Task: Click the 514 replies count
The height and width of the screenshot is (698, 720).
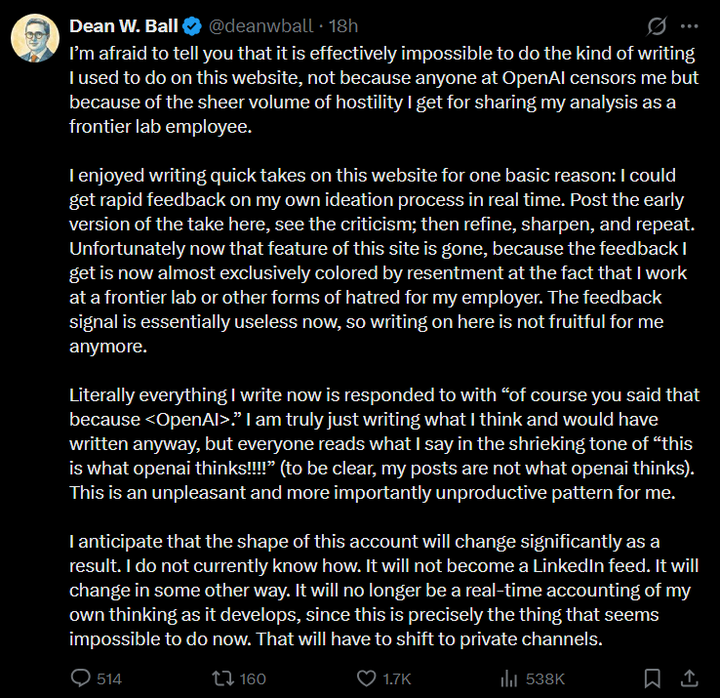Action: pyautogui.click(x=109, y=679)
